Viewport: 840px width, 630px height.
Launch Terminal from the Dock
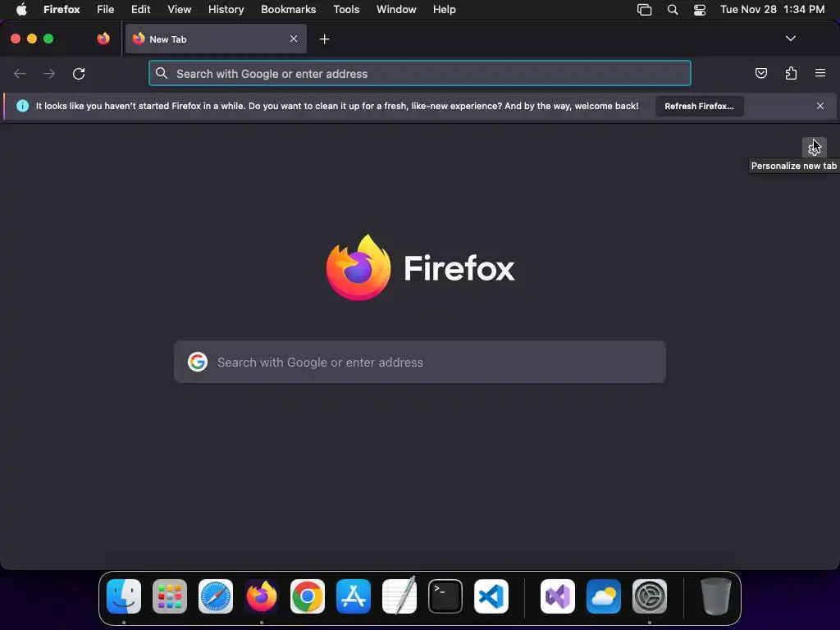point(445,596)
